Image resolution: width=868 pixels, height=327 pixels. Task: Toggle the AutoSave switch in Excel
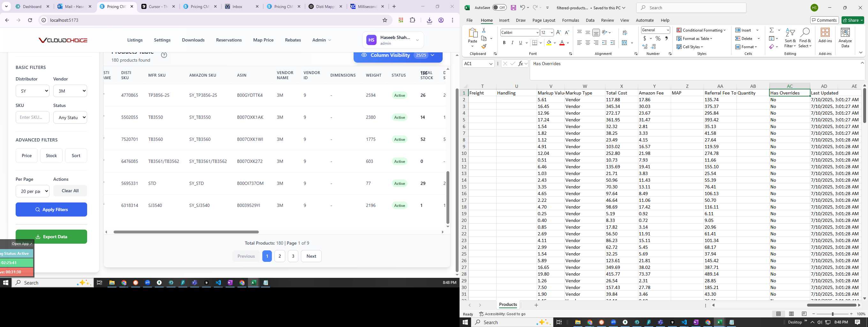[x=499, y=7]
